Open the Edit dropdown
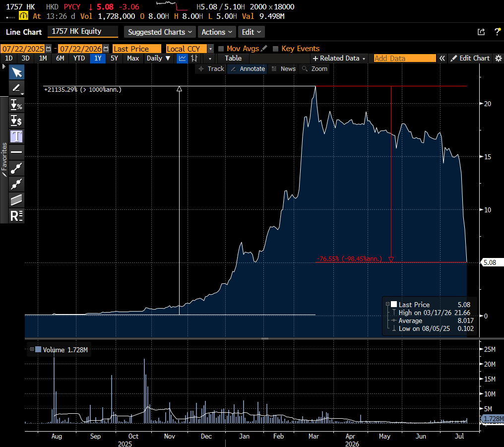 [x=252, y=32]
